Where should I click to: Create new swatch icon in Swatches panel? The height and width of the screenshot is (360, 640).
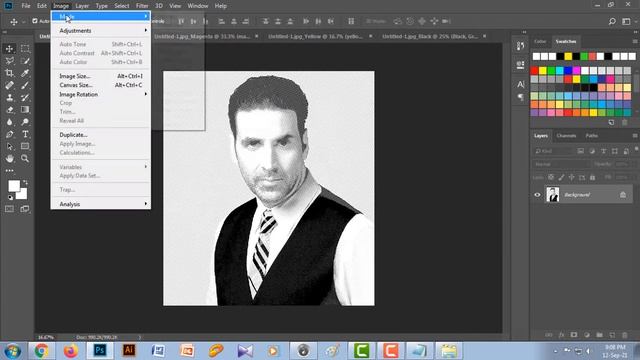[x=611, y=122]
